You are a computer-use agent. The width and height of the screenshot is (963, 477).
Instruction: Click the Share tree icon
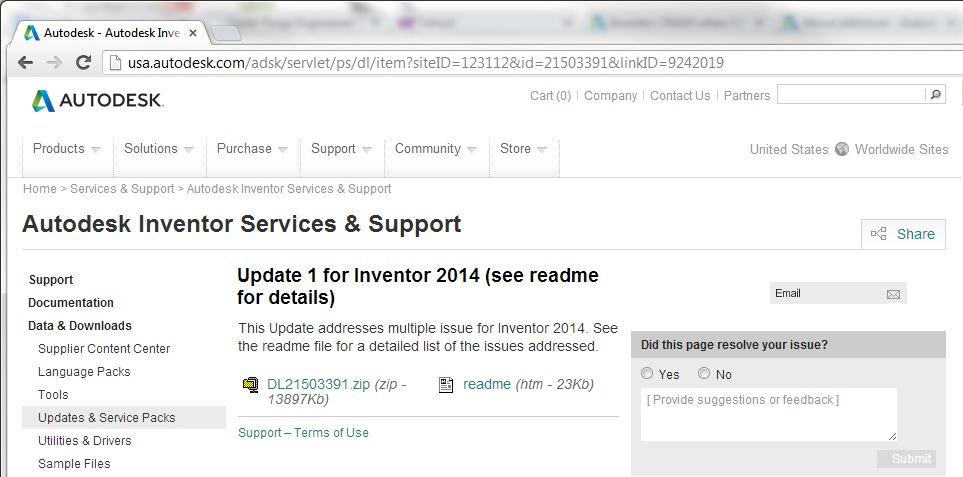(879, 234)
